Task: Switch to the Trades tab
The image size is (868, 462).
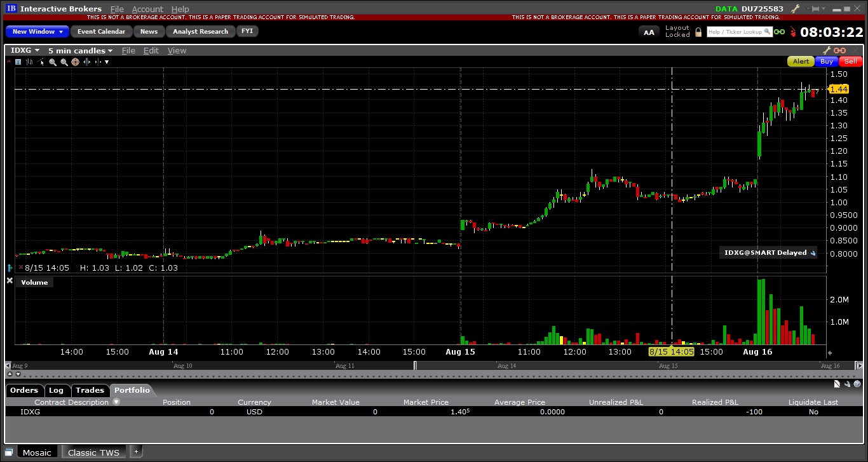Action: coord(90,390)
